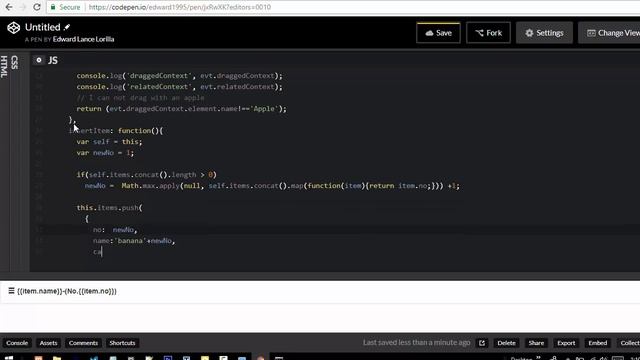This screenshot has width=640, height=360.
Task: Click the CodePen logo icon
Action: 13,28
